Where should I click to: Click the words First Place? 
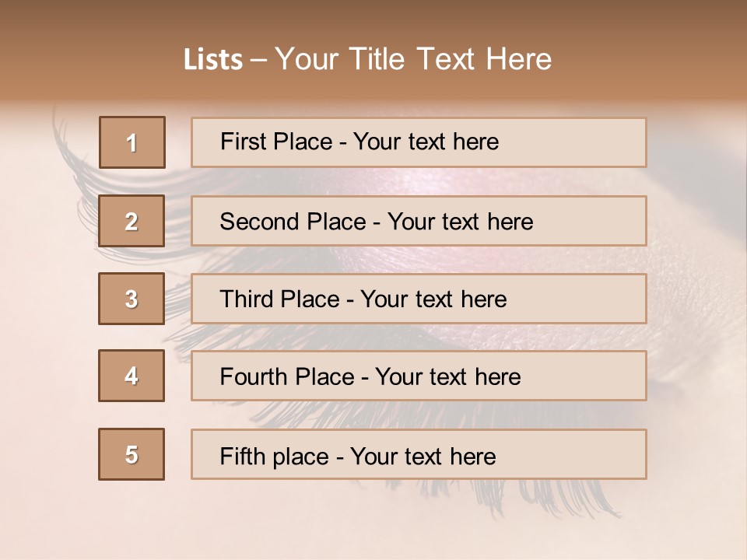276,142
